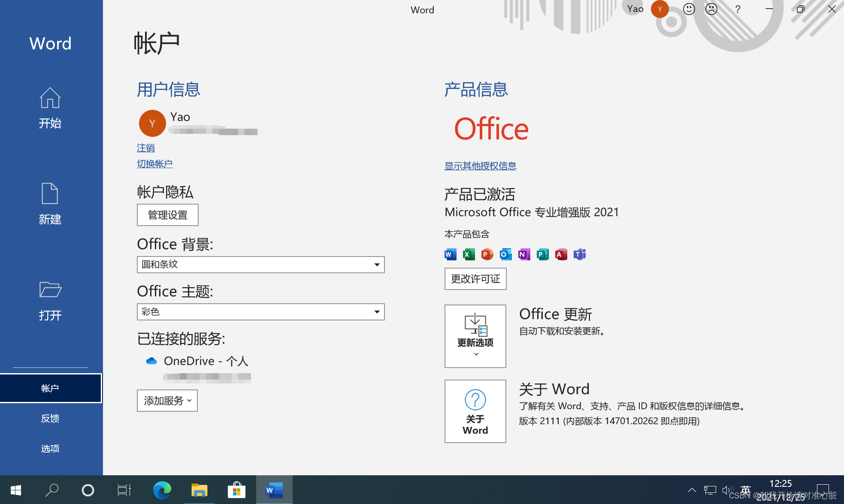Open Microsoft Edge from the taskbar

[162, 490]
